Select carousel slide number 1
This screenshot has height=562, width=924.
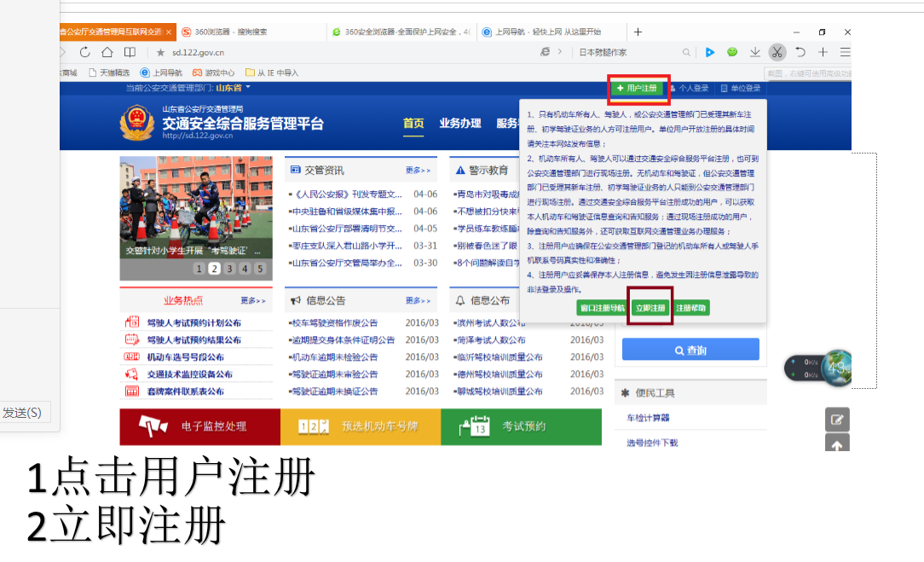tap(199, 269)
